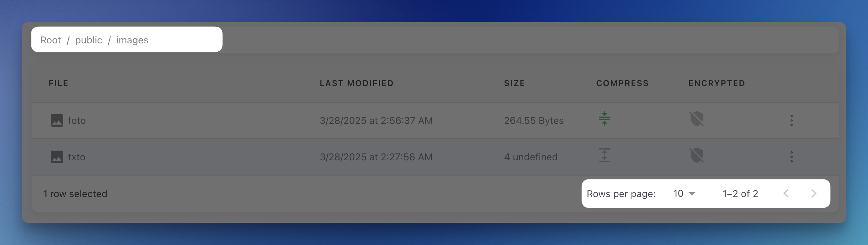The height and width of the screenshot is (245, 868).
Task: Navigate to public folder in breadcrumb
Action: click(x=89, y=40)
